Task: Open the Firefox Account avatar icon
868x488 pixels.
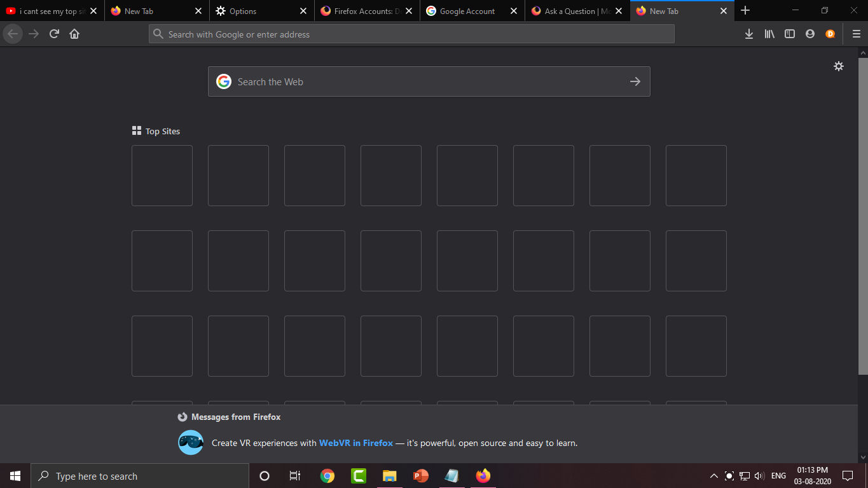Action: tap(810, 34)
